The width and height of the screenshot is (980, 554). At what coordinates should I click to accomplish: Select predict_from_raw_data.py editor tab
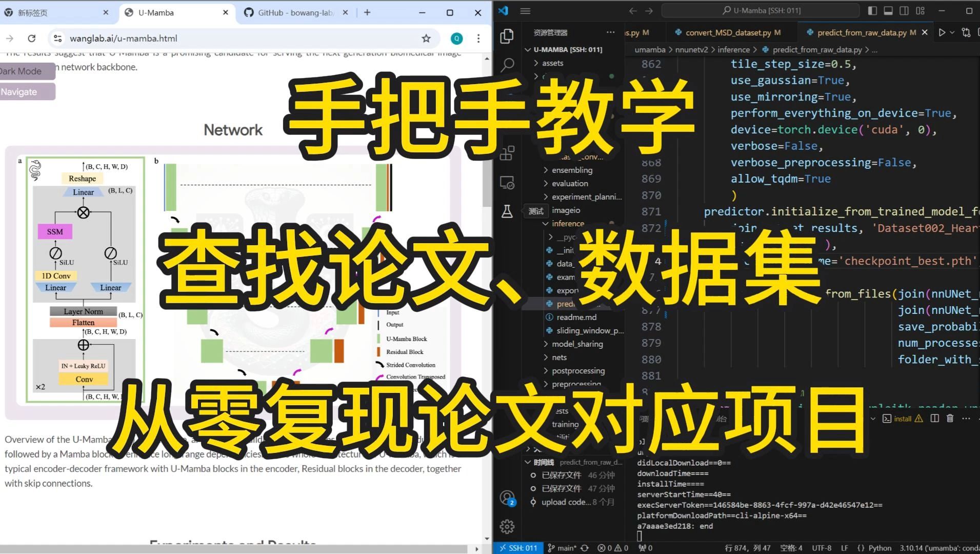pos(862,32)
